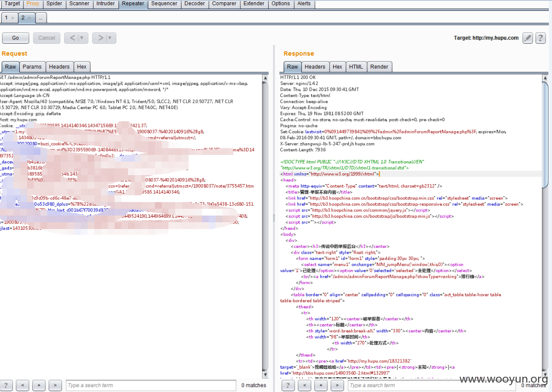The height and width of the screenshot is (392, 552).
Task: Open the Spider tab
Action: click(55, 4)
